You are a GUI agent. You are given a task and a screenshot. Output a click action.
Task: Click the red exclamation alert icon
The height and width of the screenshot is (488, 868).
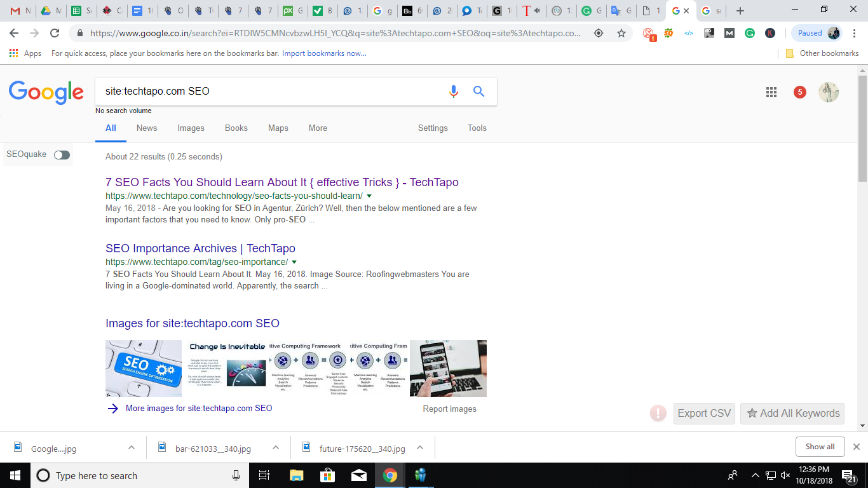658,413
